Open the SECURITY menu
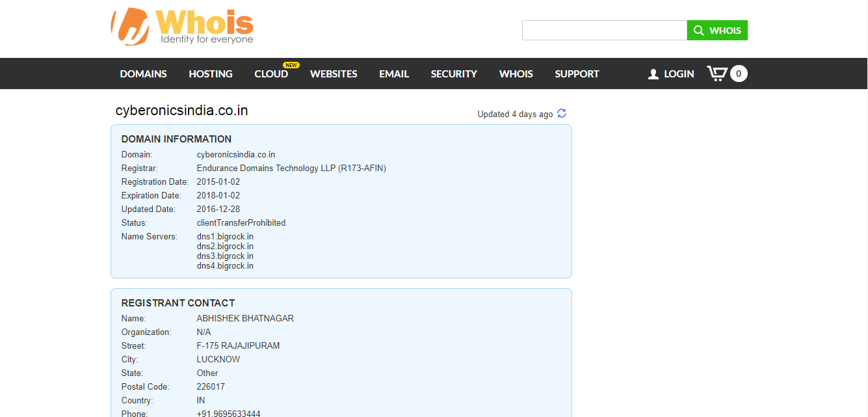This screenshot has width=868, height=417. 454,74
